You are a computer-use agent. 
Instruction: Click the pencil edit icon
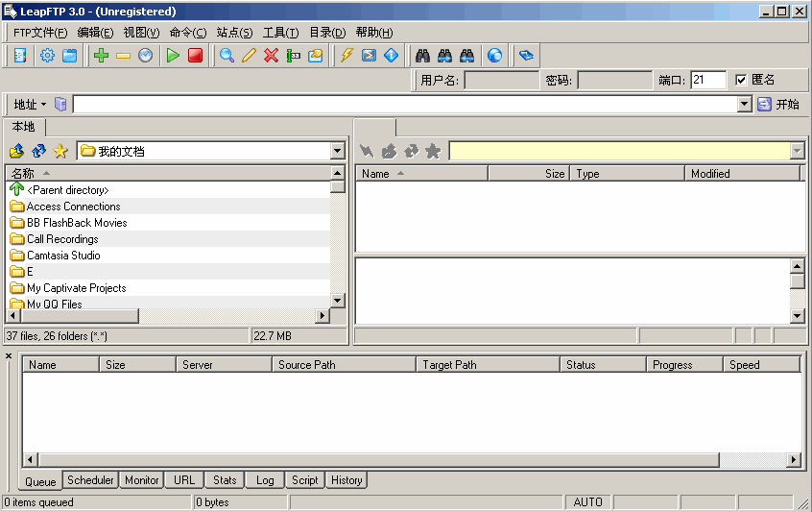tap(250, 56)
